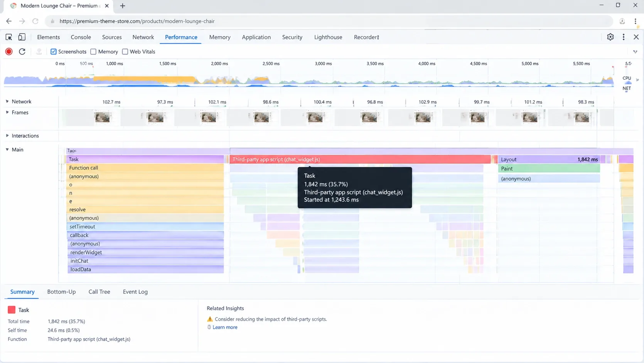Toggle the device toolbar icon
The image size is (644, 363).
pos(22,37)
